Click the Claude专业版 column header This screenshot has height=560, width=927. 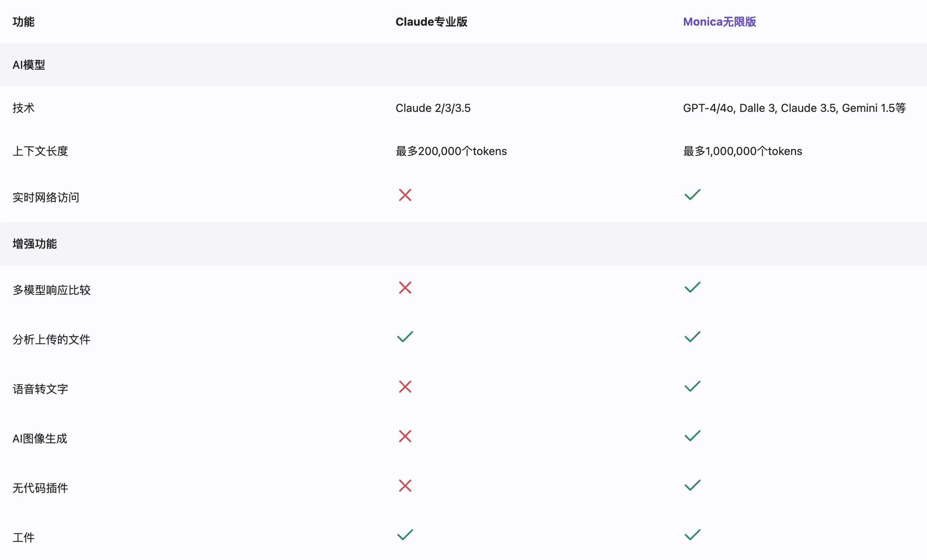[431, 22]
